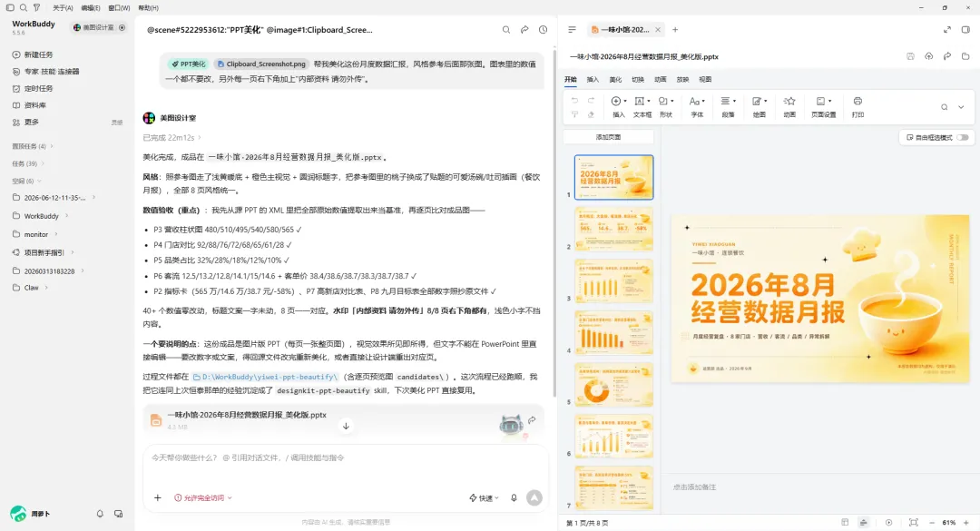Undo the last action in the editor
This screenshot has width=980, height=531.
point(574,101)
